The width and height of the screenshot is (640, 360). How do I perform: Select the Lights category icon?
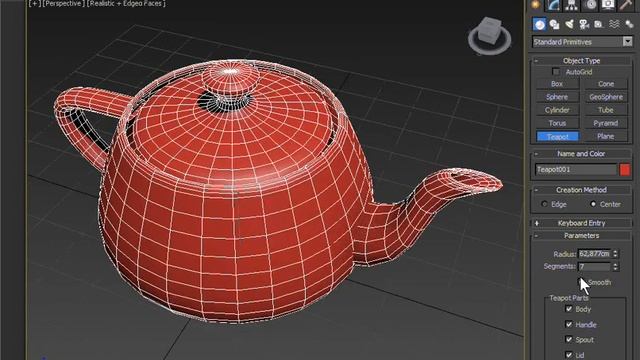pyautogui.click(x=569, y=24)
